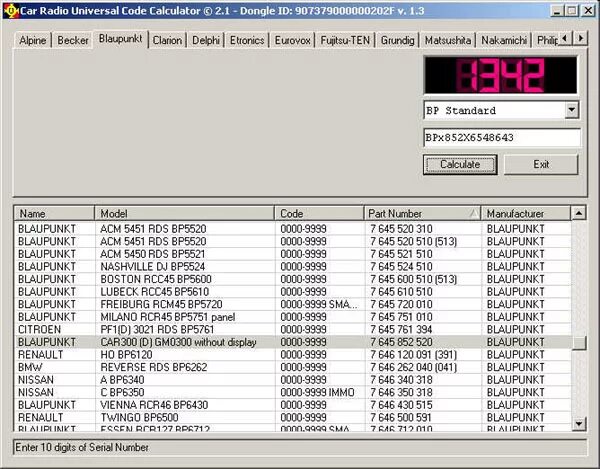Sort by Manufacturer column header
Image resolution: width=600 pixels, height=469 pixels.
pos(526,213)
